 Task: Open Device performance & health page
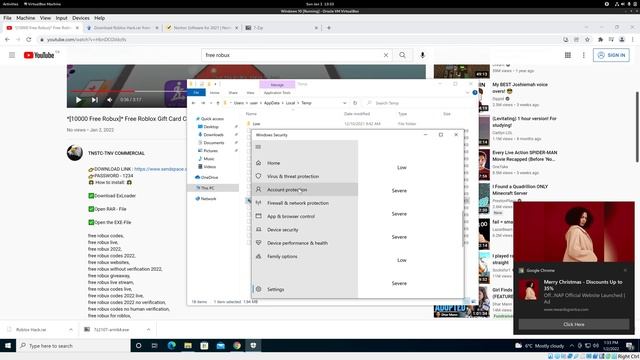(x=297, y=243)
